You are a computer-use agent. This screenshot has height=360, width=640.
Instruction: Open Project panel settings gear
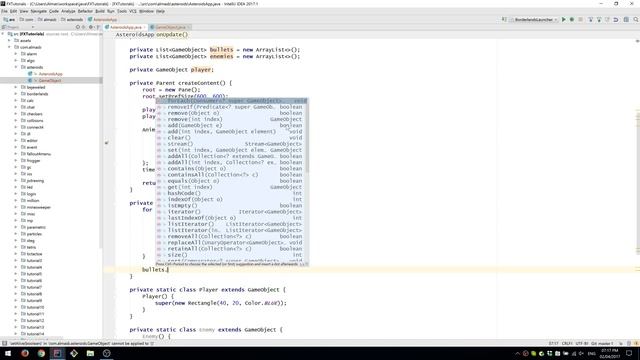91,27
